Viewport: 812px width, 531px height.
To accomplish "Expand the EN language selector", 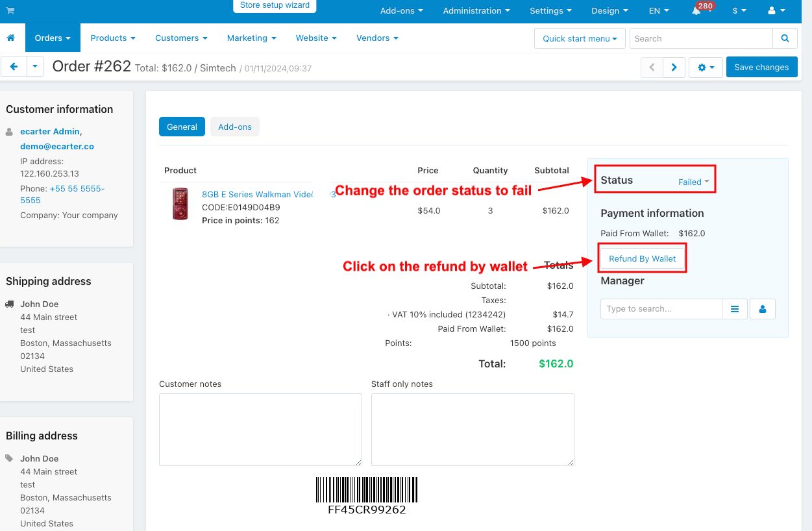I will [x=658, y=11].
